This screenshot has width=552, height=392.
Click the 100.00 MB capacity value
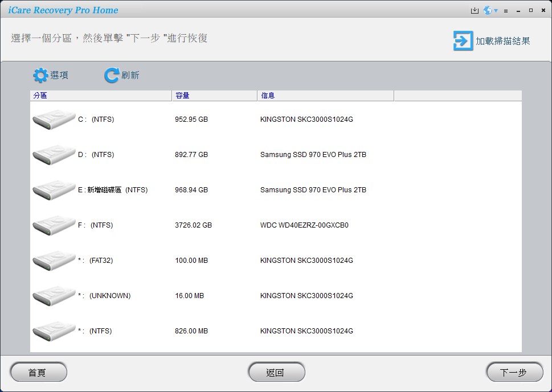tap(191, 261)
